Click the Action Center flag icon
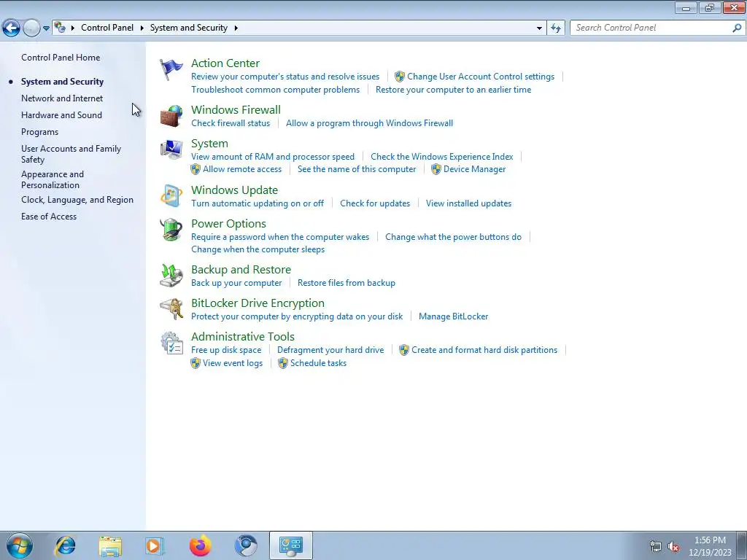This screenshot has height=560, width=747. [171, 69]
